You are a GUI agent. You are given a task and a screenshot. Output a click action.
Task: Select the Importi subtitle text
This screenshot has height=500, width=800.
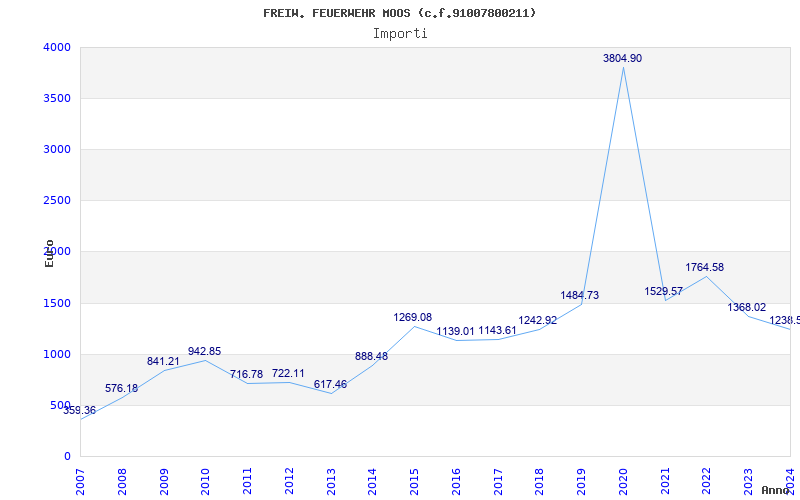(x=400, y=34)
